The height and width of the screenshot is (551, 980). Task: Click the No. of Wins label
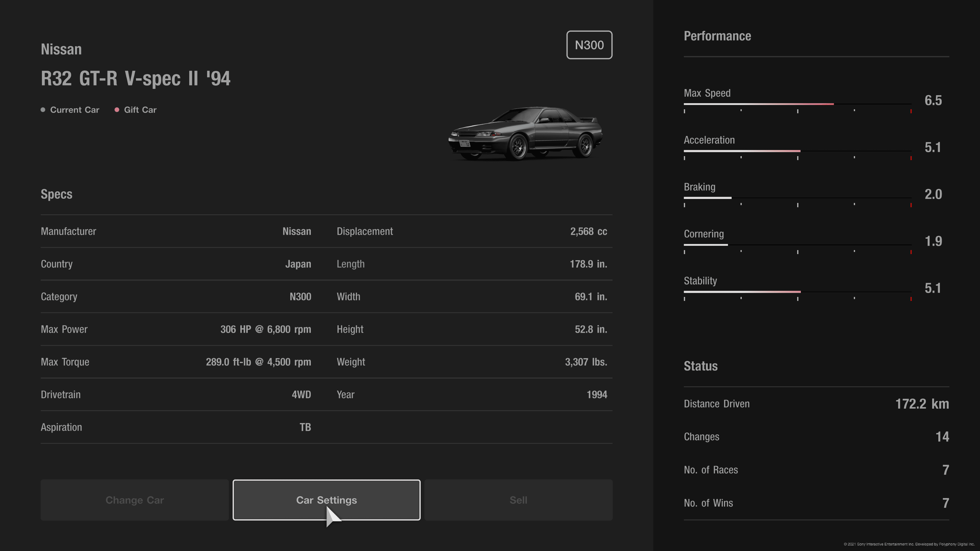pos(708,503)
